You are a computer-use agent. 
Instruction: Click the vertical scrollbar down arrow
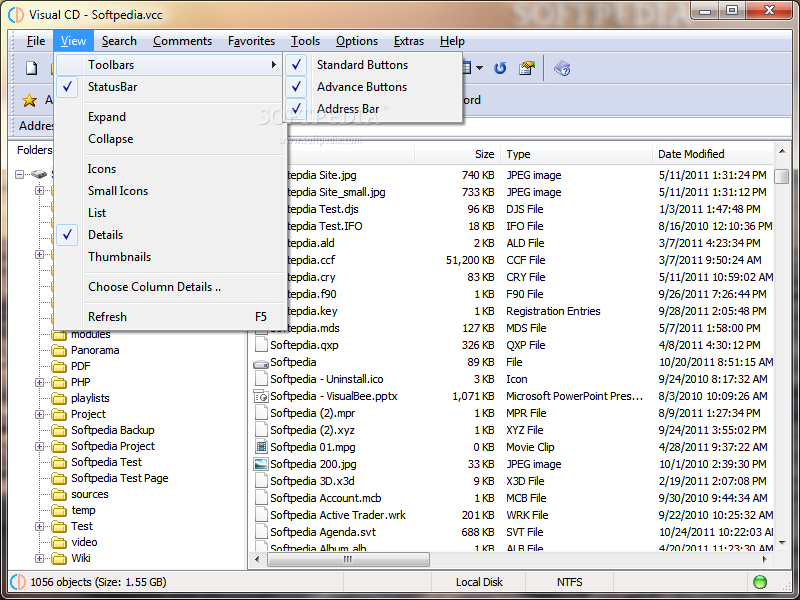pos(782,542)
